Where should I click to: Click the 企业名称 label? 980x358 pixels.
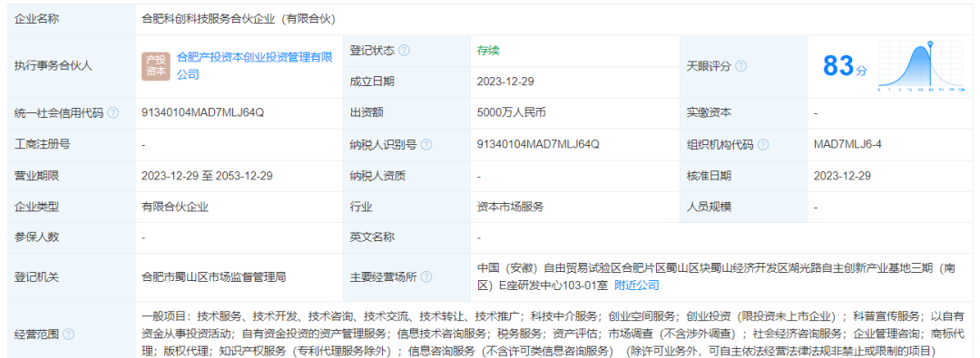click(36, 19)
